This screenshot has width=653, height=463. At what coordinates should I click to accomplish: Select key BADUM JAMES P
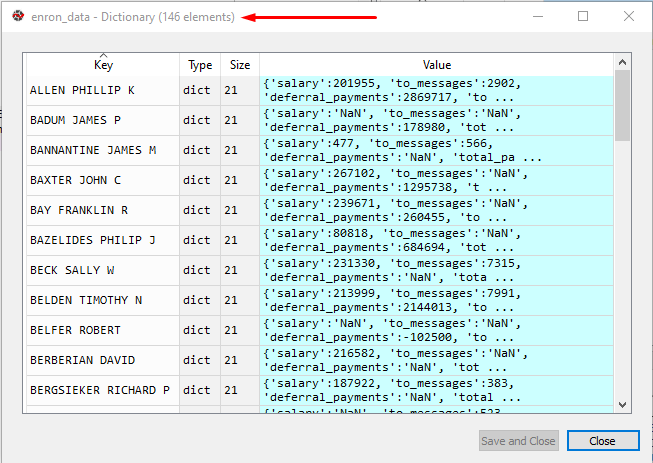click(103, 120)
